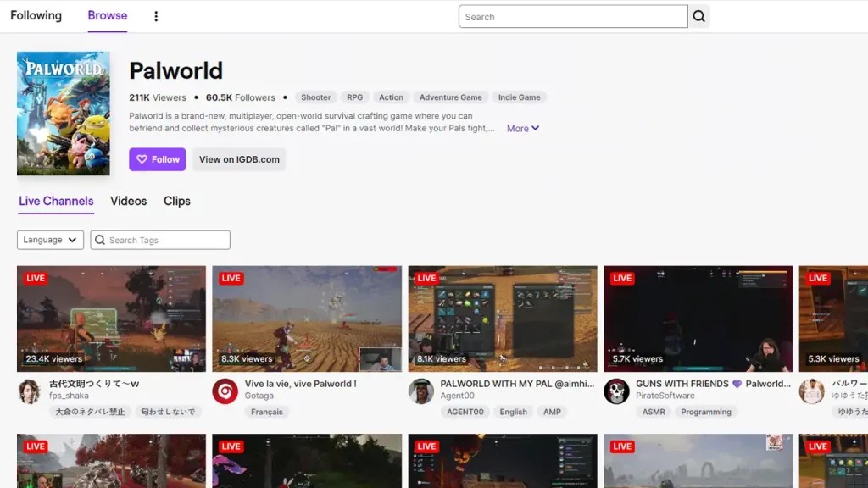Select the Live Channels tab
868x488 pixels.
[56, 201]
